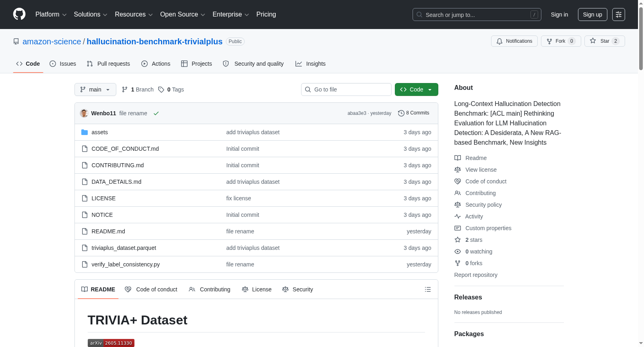Open the 8 Commits history

point(414,113)
